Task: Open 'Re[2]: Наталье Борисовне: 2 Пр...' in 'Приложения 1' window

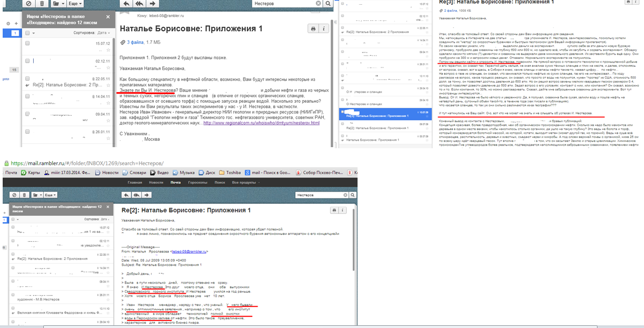Action: click(x=67, y=85)
